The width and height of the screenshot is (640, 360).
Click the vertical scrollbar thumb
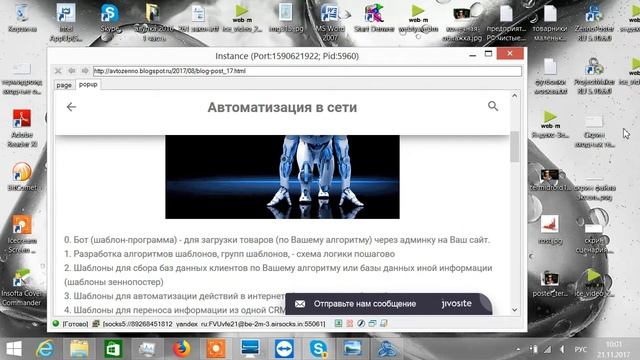click(514, 147)
